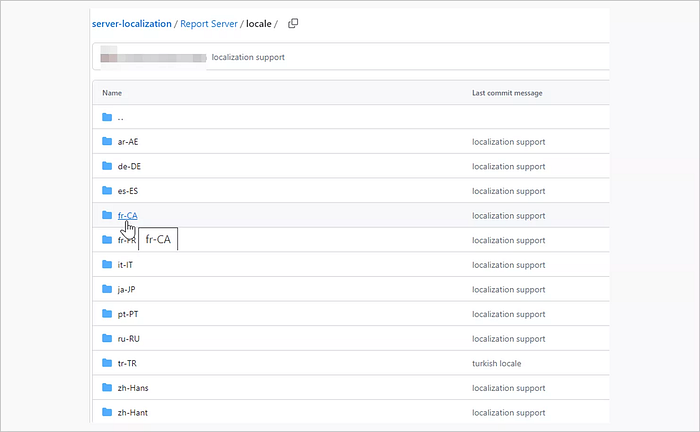Click the zh-Hant folder icon
Image resolution: width=700 pixels, height=432 pixels.
(107, 411)
